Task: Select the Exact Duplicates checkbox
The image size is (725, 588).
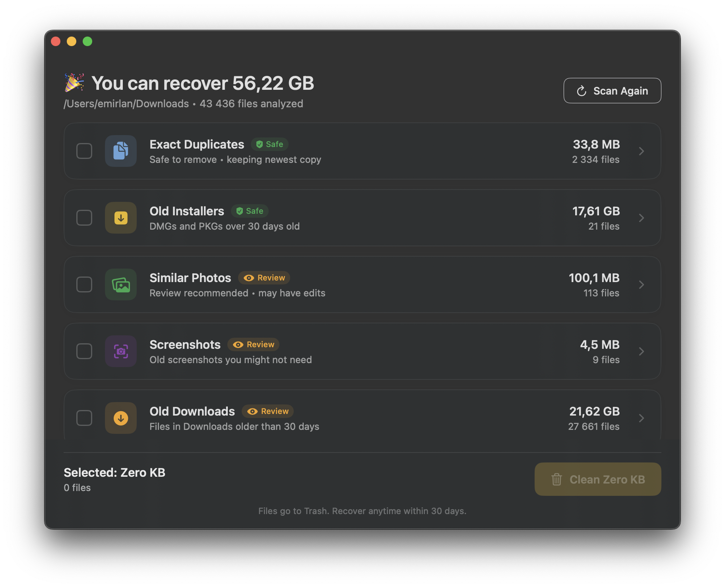Action: 84,151
